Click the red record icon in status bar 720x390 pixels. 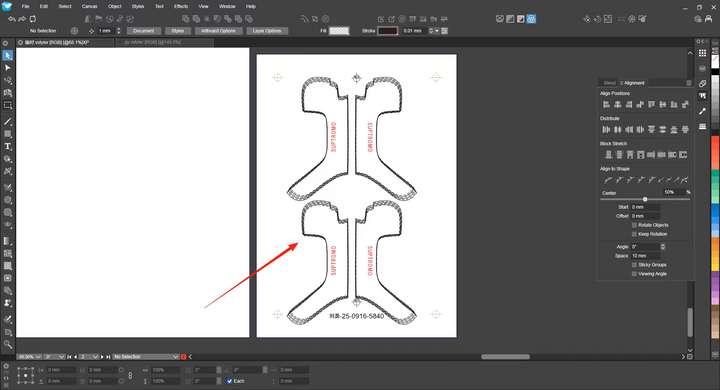tap(184, 356)
